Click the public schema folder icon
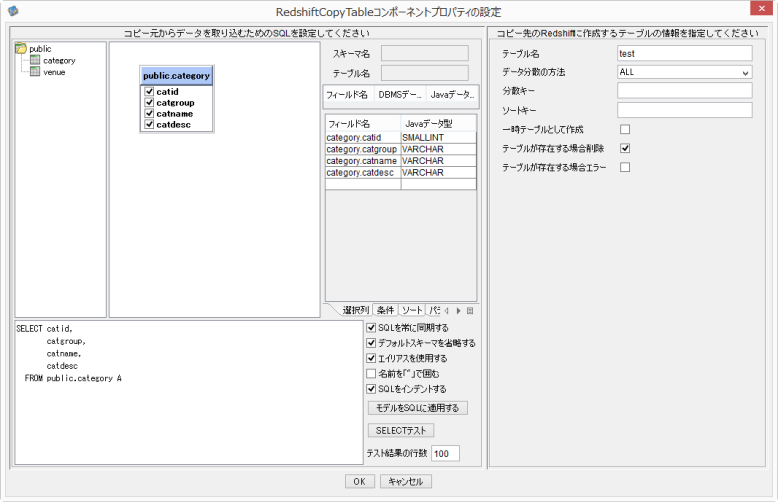 click(21, 48)
